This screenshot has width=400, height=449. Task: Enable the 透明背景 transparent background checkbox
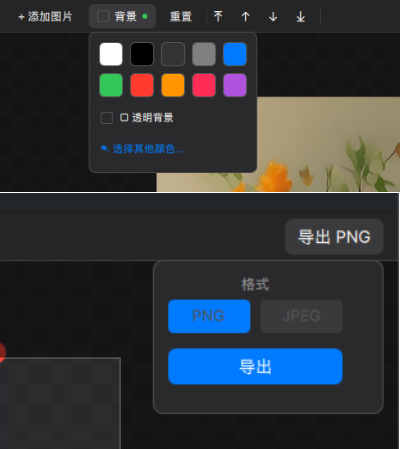(x=107, y=118)
